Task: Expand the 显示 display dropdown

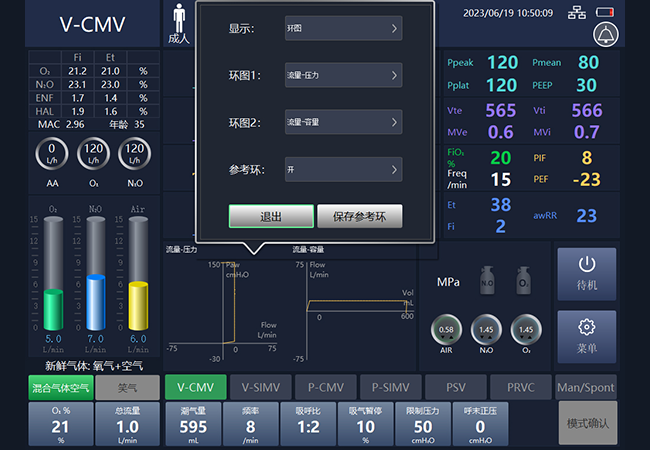Action: click(x=342, y=29)
